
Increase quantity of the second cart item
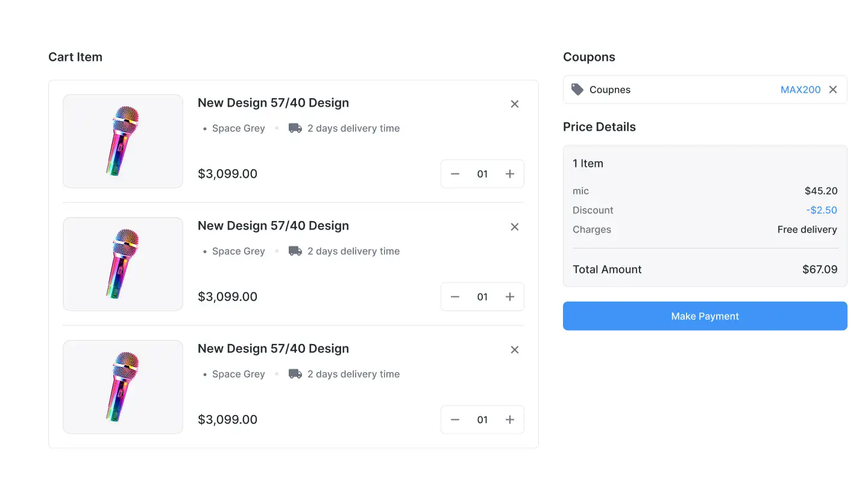coord(510,297)
